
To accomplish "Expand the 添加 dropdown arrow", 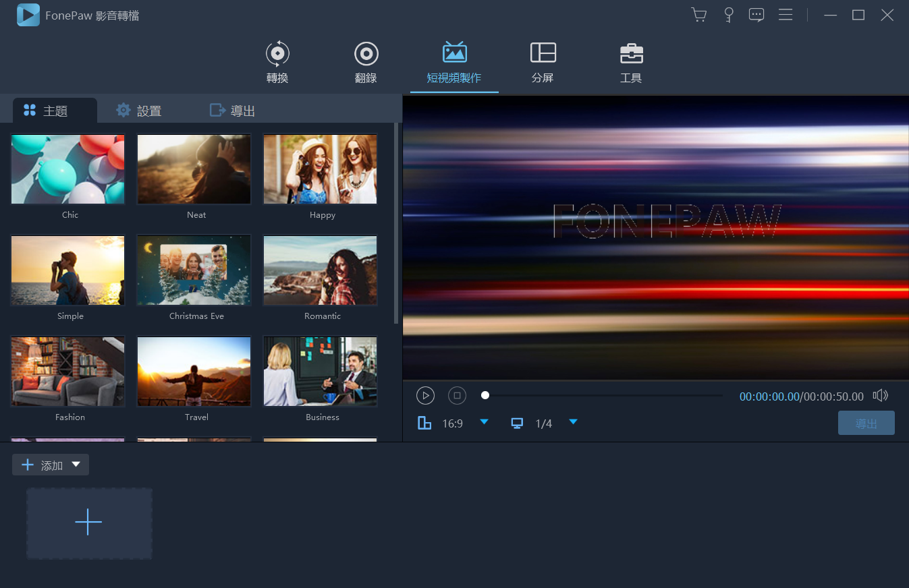I will click(x=76, y=465).
